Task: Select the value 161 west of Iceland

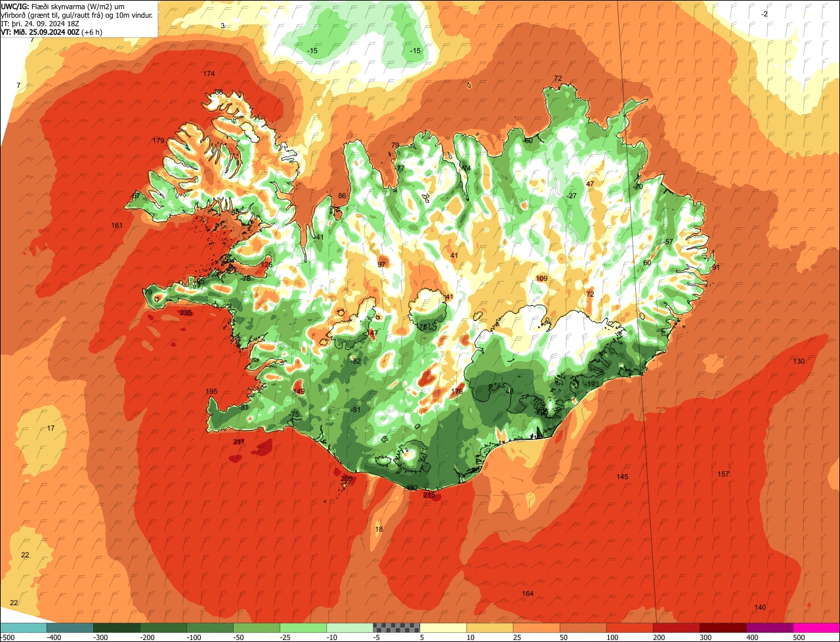Action: coord(117,225)
